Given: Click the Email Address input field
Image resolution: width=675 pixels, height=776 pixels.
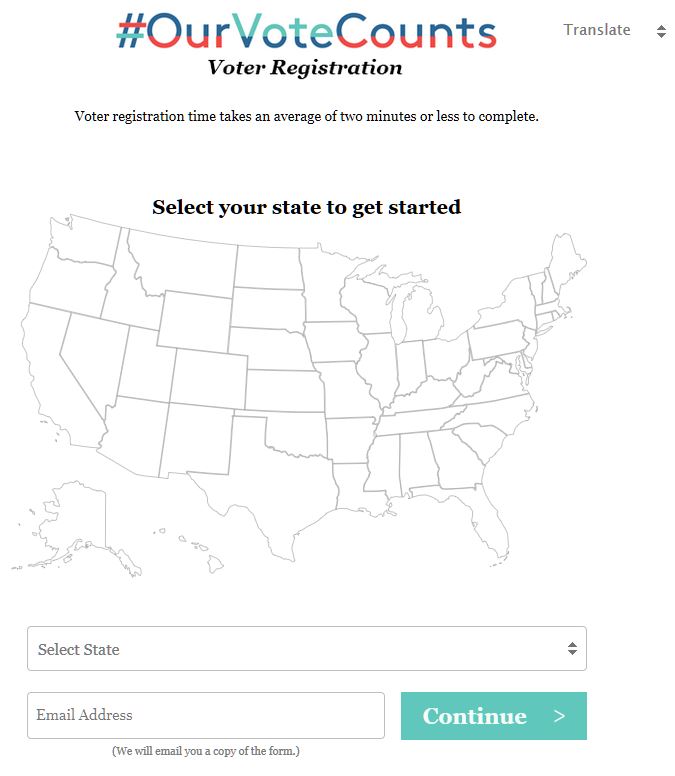Looking at the screenshot, I should [206, 715].
